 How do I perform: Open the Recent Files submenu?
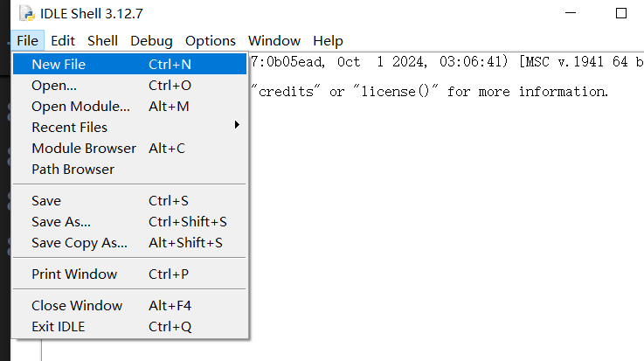click(x=70, y=127)
